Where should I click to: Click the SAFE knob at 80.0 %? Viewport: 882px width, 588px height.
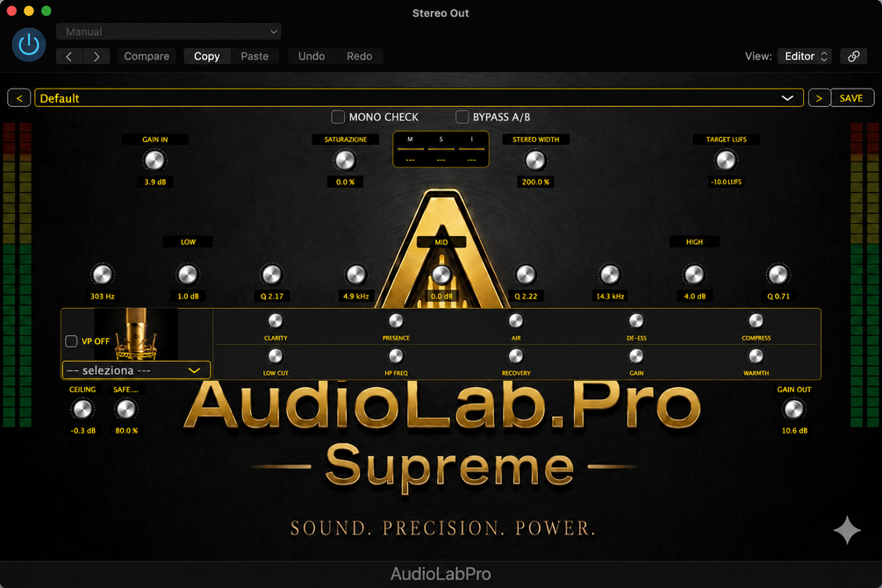pyautogui.click(x=126, y=409)
